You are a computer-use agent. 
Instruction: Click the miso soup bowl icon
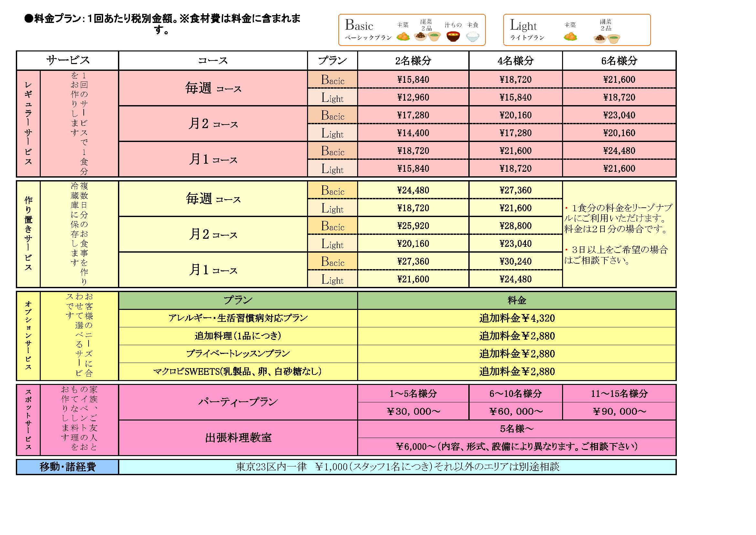point(453,36)
